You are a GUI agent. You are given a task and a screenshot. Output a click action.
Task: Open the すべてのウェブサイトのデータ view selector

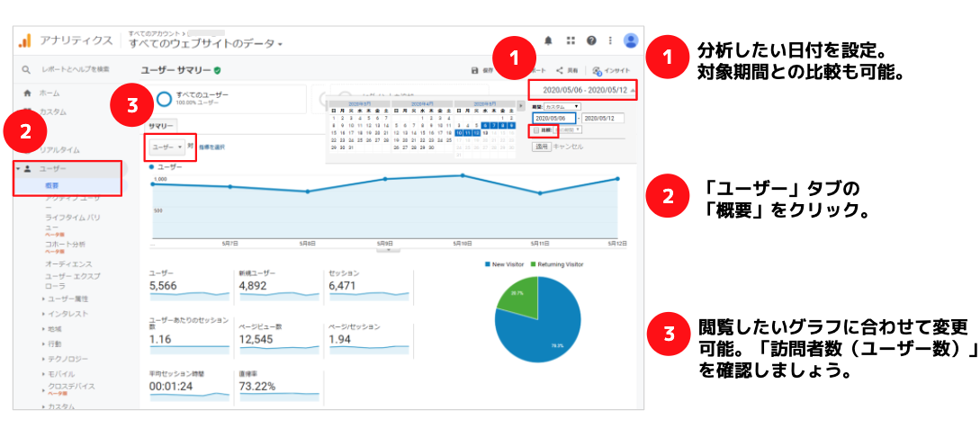205,44
